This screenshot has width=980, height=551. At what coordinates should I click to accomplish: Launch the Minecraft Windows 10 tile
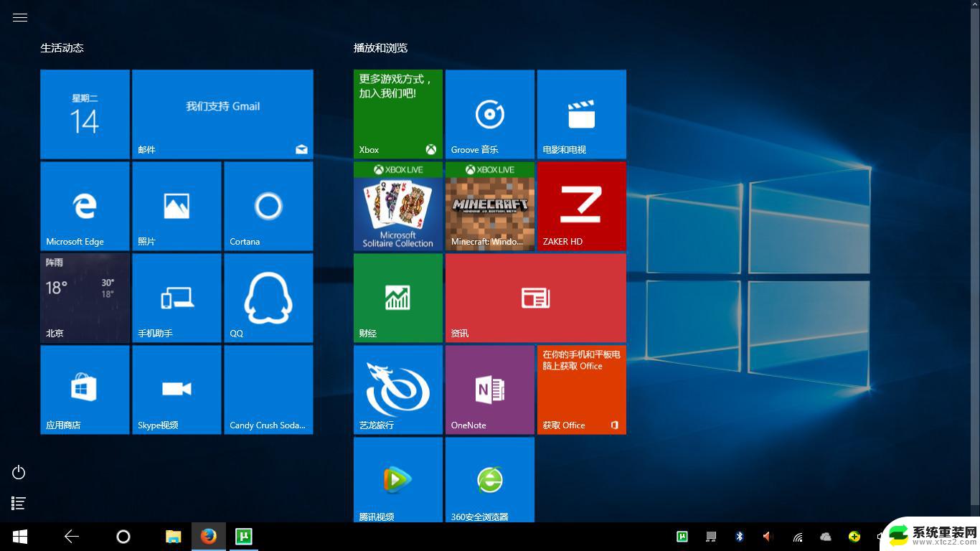point(490,206)
